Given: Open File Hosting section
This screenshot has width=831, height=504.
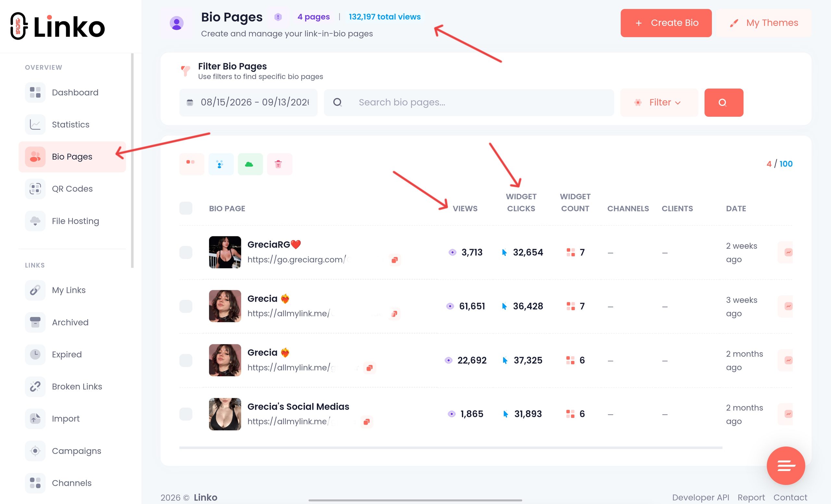Looking at the screenshot, I should point(72,221).
